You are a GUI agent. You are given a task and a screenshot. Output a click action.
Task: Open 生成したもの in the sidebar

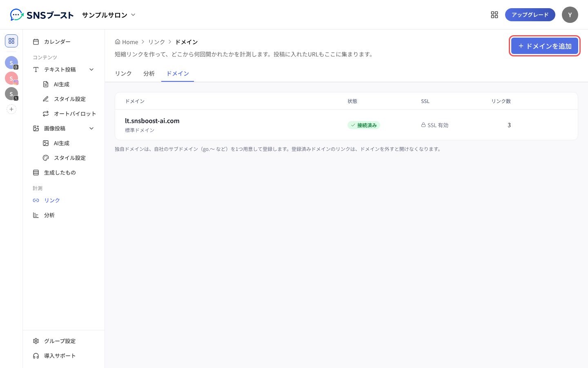(64, 173)
